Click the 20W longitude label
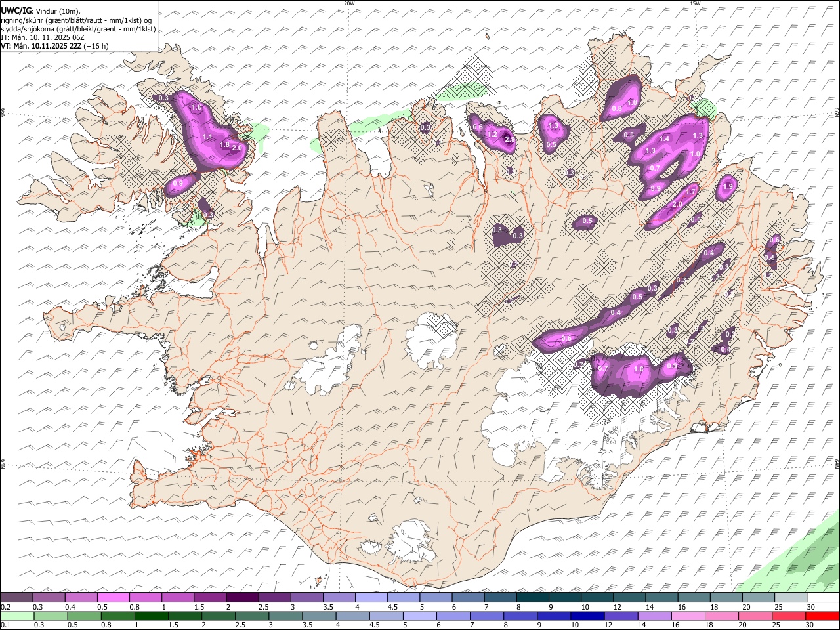Image resolution: width=840 pixels, height=630 pixels. [x=349, y=3]
